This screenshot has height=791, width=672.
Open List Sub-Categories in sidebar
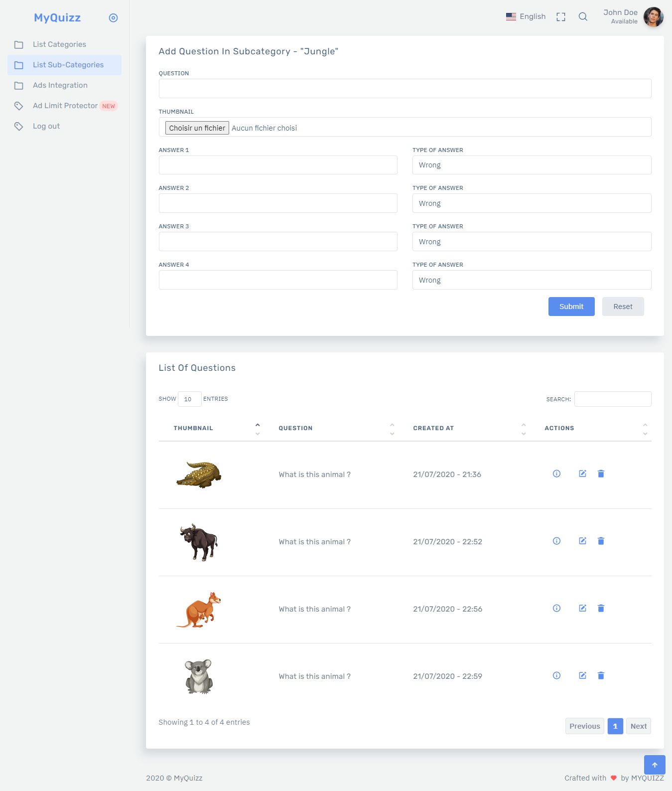[64, 65]
